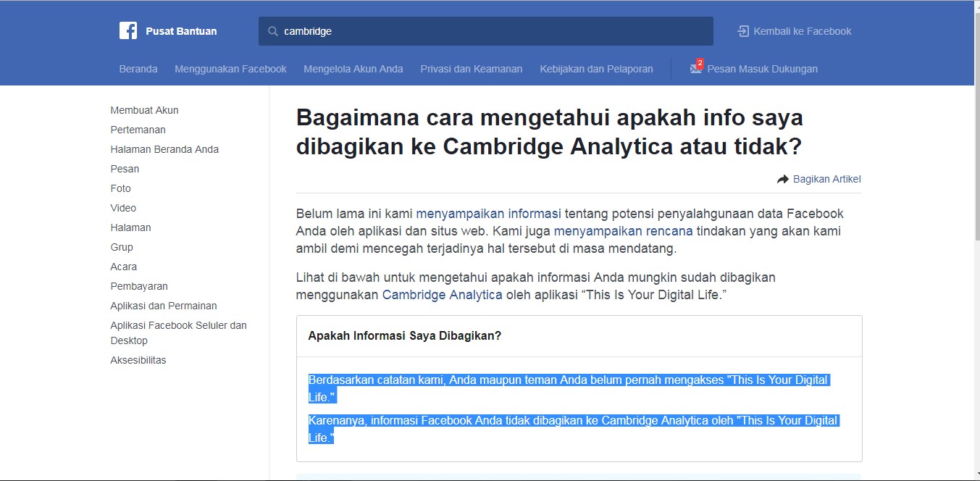Select Pesan in the sidebar
This screenshot has height=481, width=980.
(125, 169)
